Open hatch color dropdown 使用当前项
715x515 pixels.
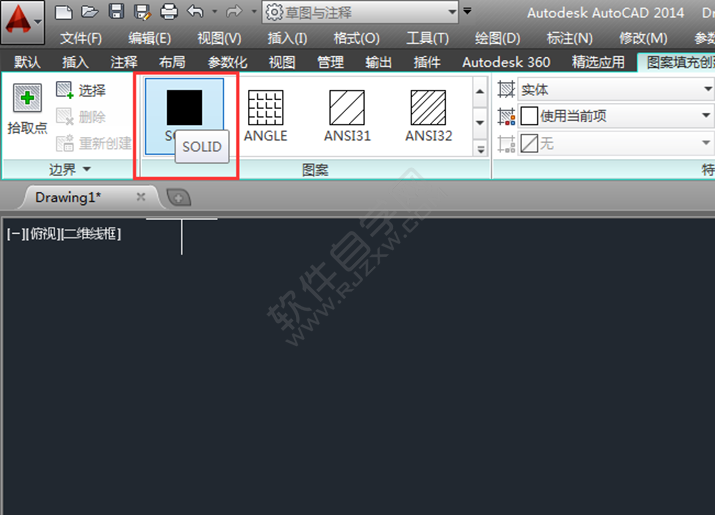616,116
